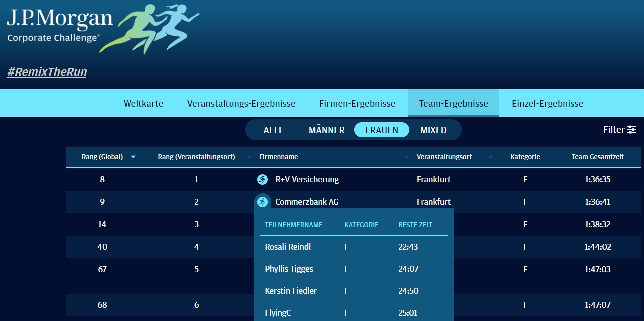Viewport: 644px width, 321px height.
Task: Click the TEILNEHMERNAME popup header
Action: 294,225
